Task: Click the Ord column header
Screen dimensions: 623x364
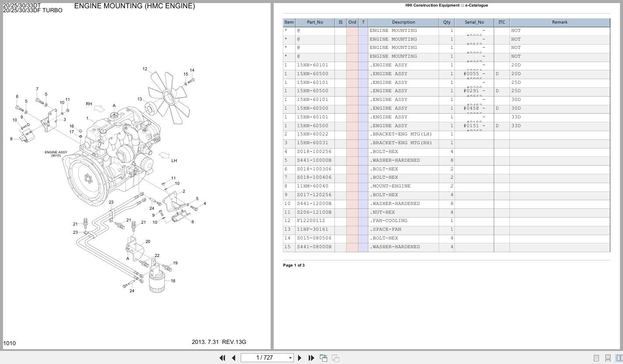Action: 352,22
